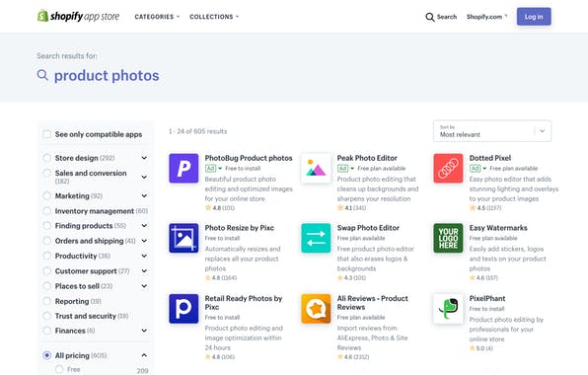This screenshot has width=588, height=375.
Task: Select Reporting category radio
Action: pos(47,301)
